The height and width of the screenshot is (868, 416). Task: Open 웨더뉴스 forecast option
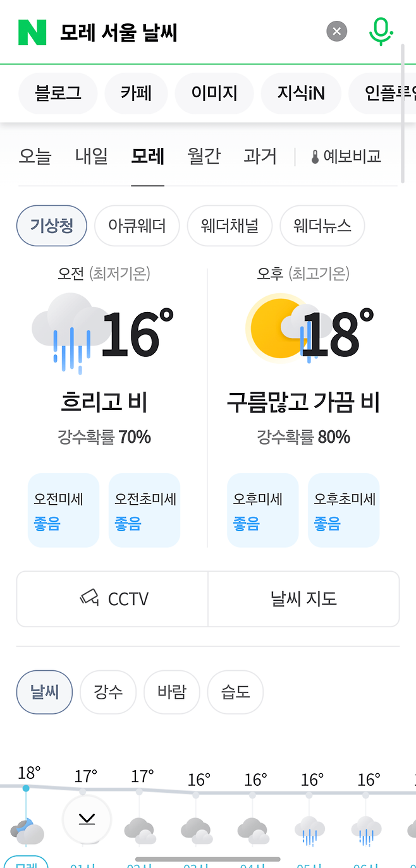click(x=322, y=226)
